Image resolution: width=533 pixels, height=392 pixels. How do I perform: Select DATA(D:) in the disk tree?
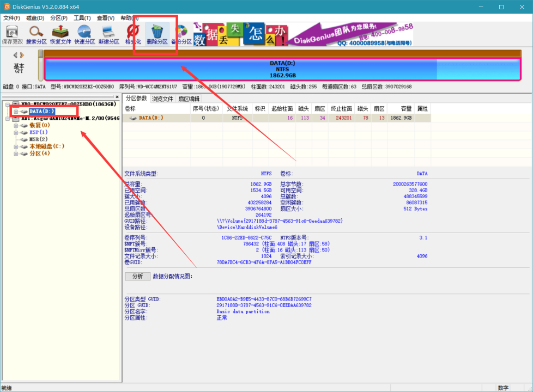[x=41, y=112]
